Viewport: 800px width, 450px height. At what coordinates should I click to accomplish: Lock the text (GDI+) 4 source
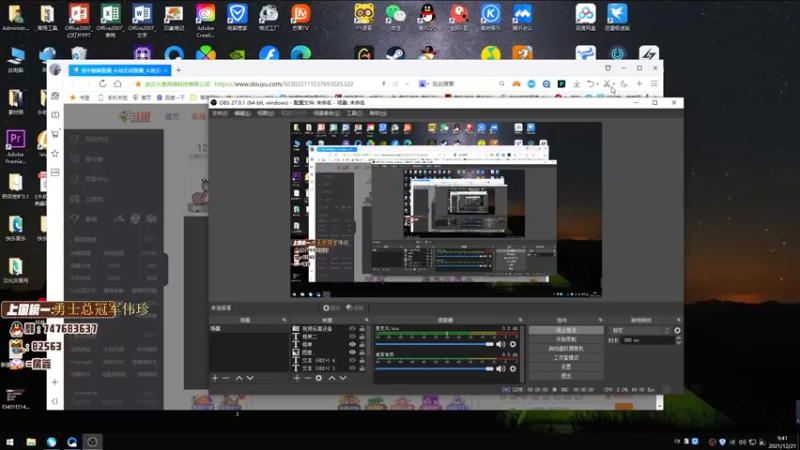362,360
